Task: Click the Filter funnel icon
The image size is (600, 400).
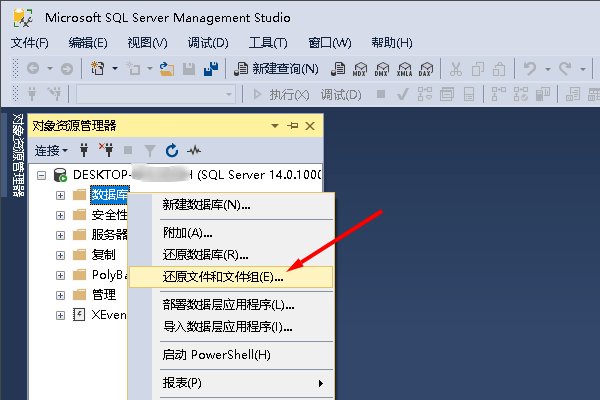Action: click(x=150, y=151)
